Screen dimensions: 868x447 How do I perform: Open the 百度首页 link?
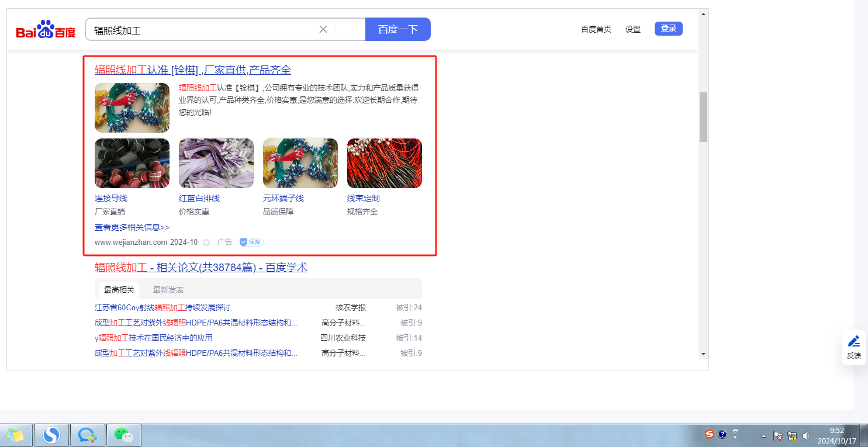pos(596,29)
